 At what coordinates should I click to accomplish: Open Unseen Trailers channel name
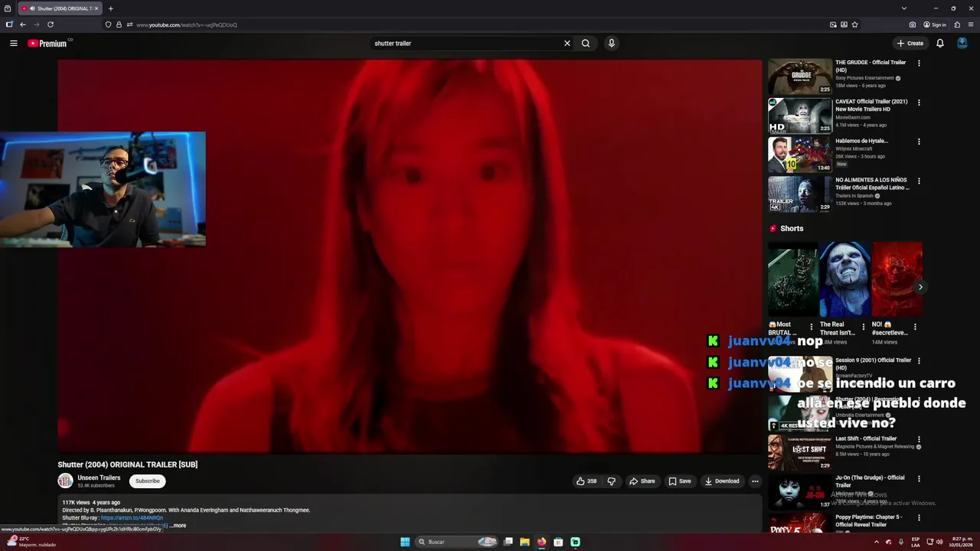point(99,478)
